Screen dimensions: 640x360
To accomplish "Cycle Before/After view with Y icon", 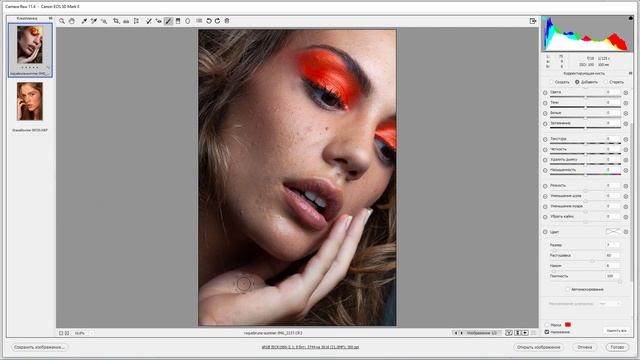I will [509, 333].
